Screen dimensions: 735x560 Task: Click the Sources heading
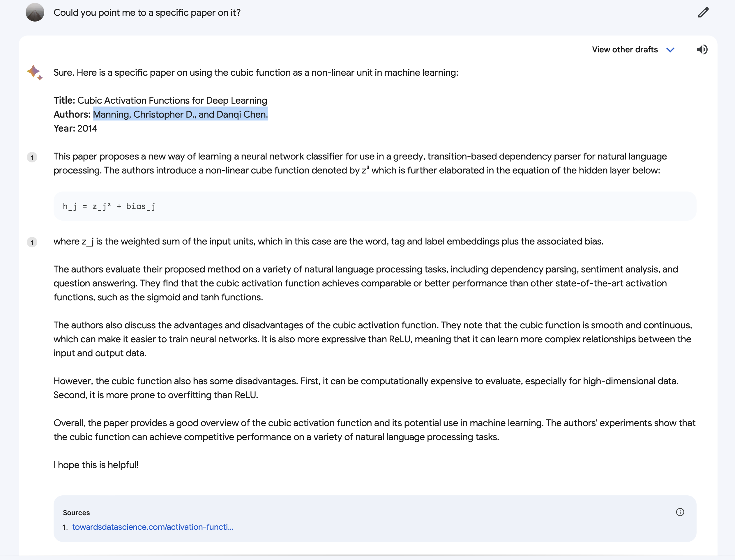tap(76, 512)
